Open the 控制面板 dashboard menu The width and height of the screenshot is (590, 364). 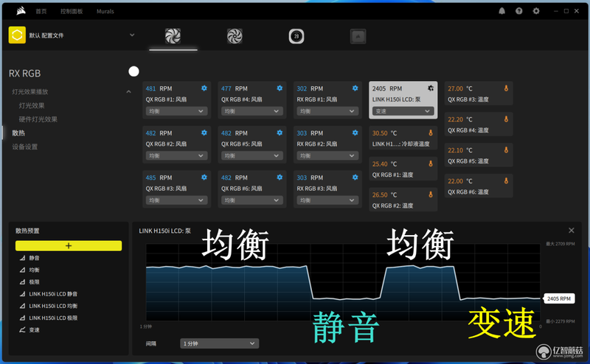tap(72, 11)
